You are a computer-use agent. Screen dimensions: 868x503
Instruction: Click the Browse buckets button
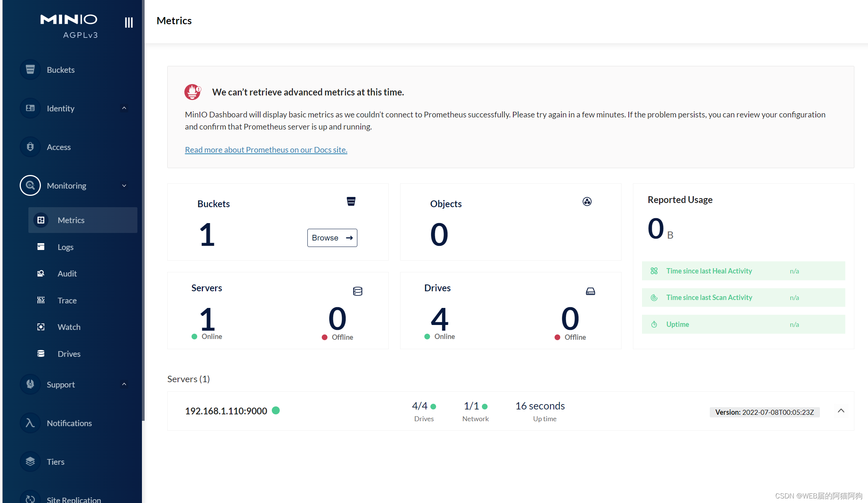click(332, 238)
